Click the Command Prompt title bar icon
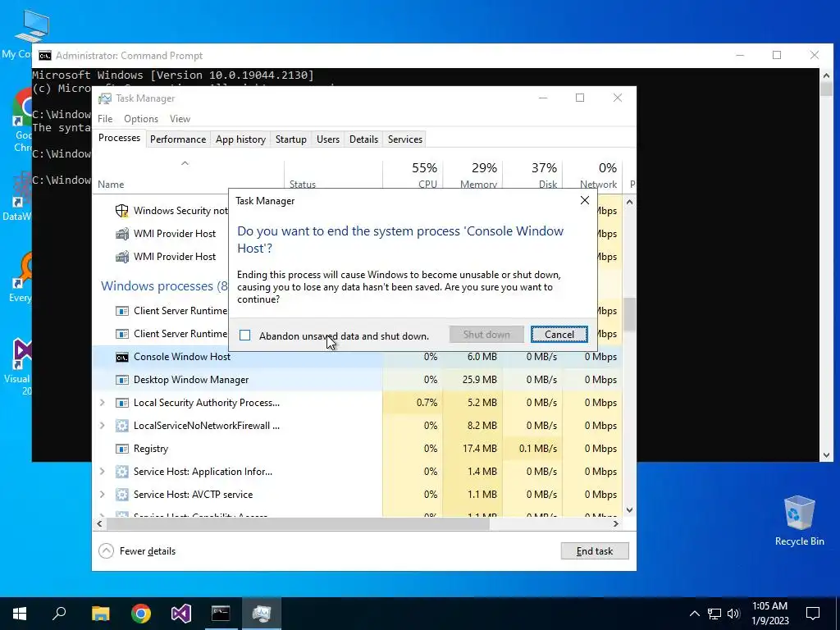The width and height of the screenshot is (840, 630). click(x=45, y=56)
